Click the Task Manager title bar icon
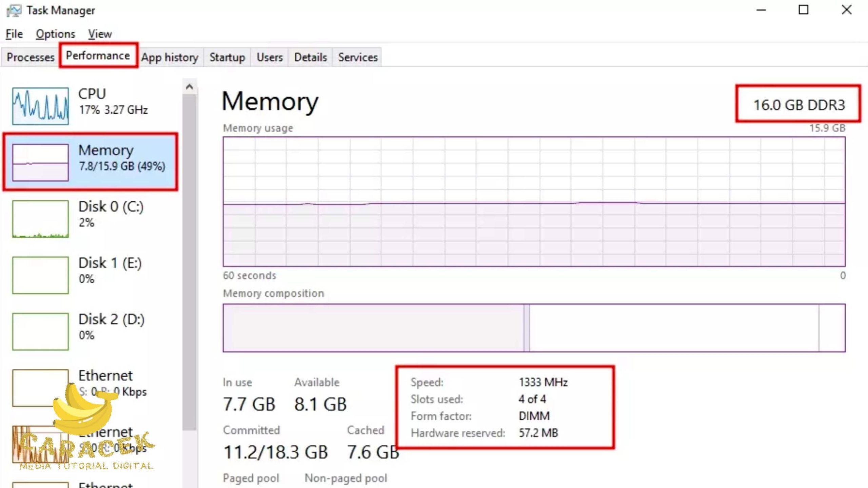The image size is (868, 488). tap(14, 11)
